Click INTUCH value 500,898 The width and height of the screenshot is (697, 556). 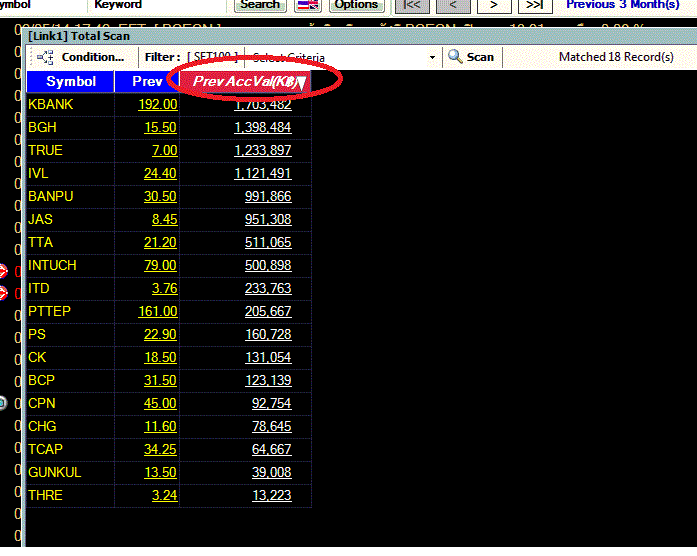[x=268, y=265]
